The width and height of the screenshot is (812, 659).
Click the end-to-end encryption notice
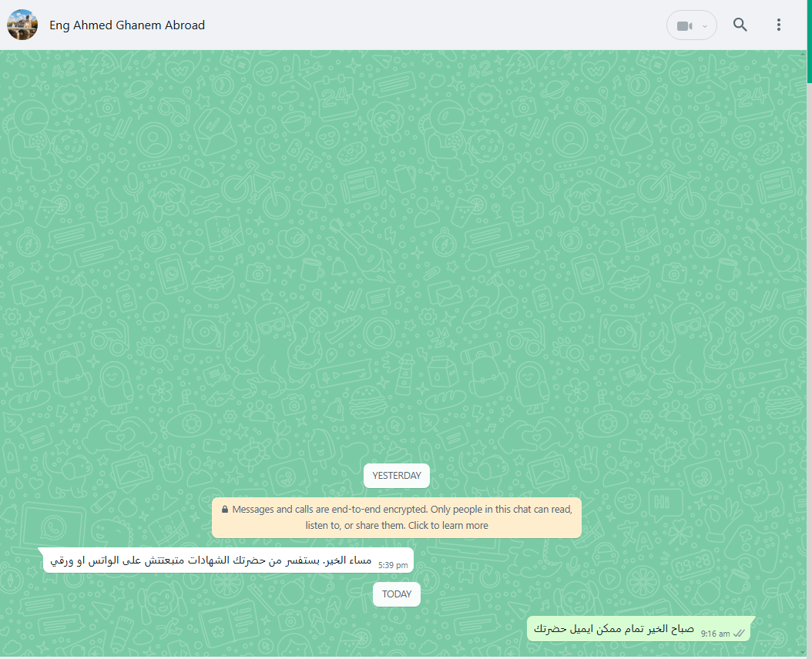pyautogui.click(x=397, y=517)
